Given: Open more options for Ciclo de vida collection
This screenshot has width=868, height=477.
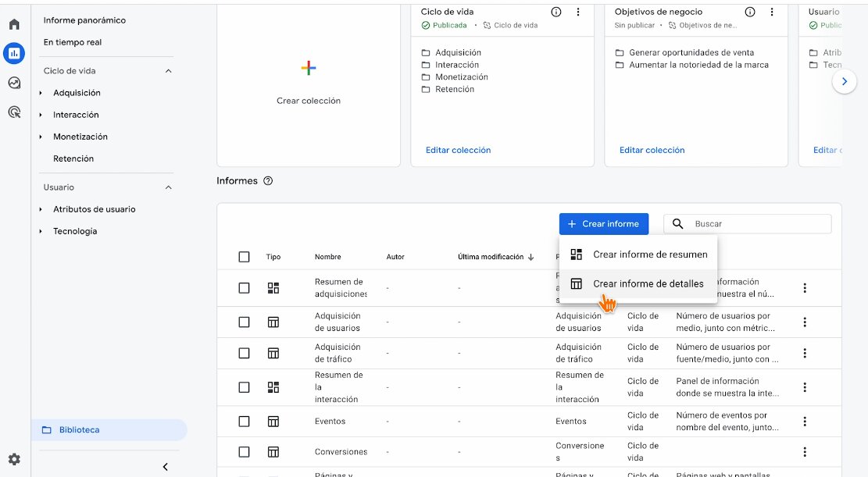Looking at the screenshot, I should pyautogui.click(x=578, y=12).
